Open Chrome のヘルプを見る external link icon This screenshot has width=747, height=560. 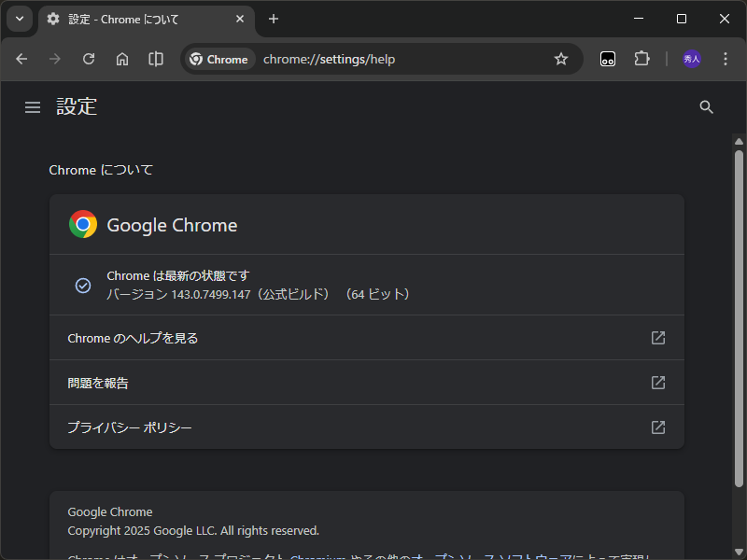tap(657, 338)
